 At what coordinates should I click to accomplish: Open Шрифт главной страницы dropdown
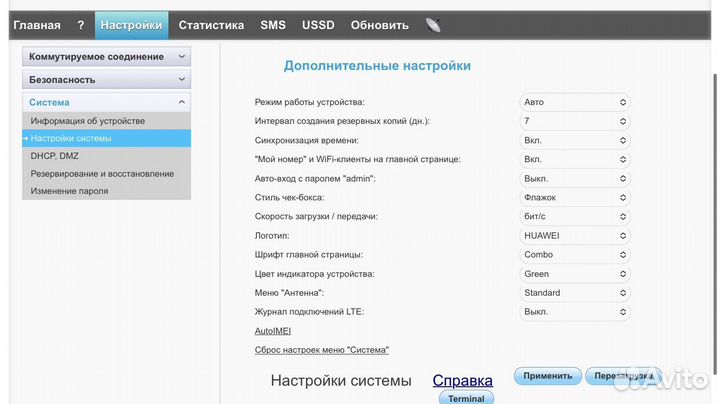pos(575,255)
